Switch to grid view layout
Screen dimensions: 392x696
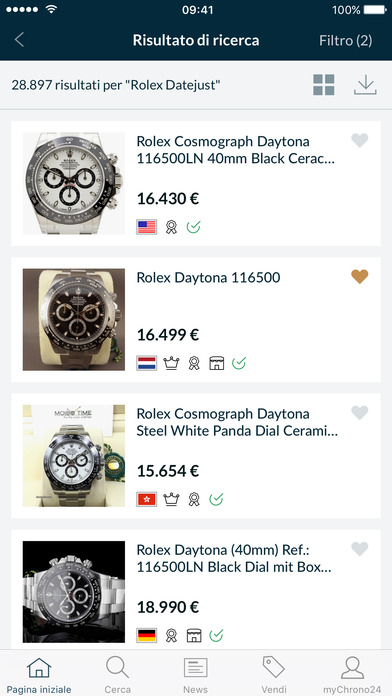(324, 85)
